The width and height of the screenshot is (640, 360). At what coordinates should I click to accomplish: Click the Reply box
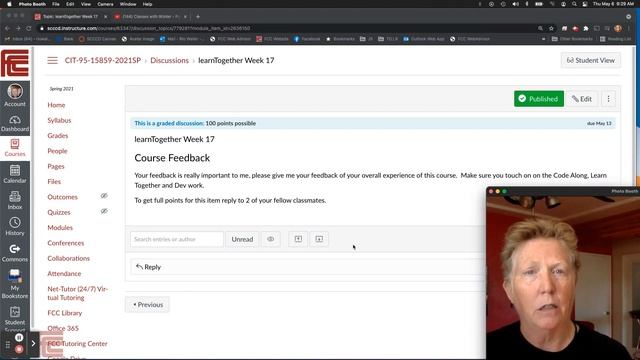(x=308, y=267)
